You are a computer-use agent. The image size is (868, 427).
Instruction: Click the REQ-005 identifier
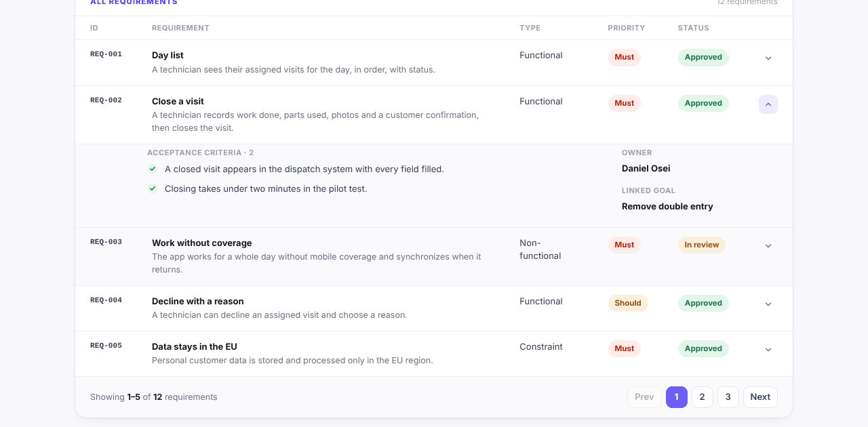(x=106, y=346)
